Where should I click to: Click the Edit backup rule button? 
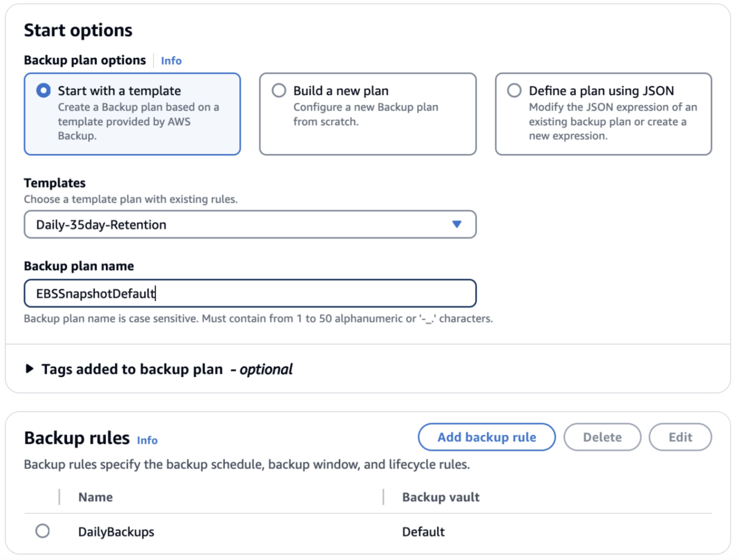pyautogui.click(x=680, y=437)
